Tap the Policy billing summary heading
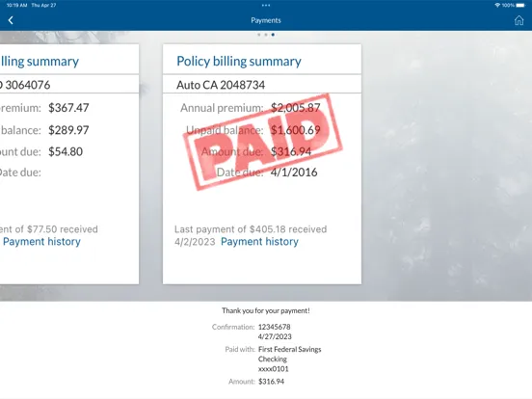 pos(239,61)
